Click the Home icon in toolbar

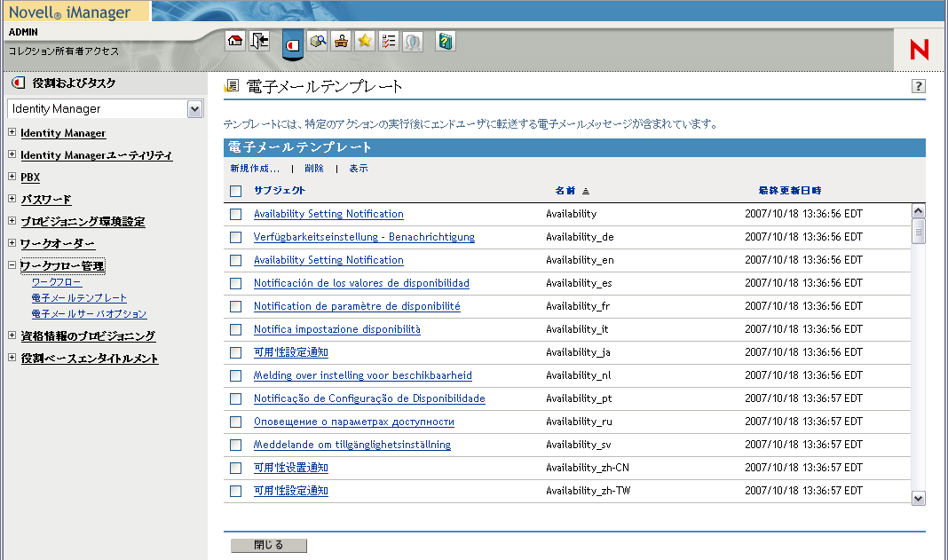pyautogui.click(x=235, y=41)
